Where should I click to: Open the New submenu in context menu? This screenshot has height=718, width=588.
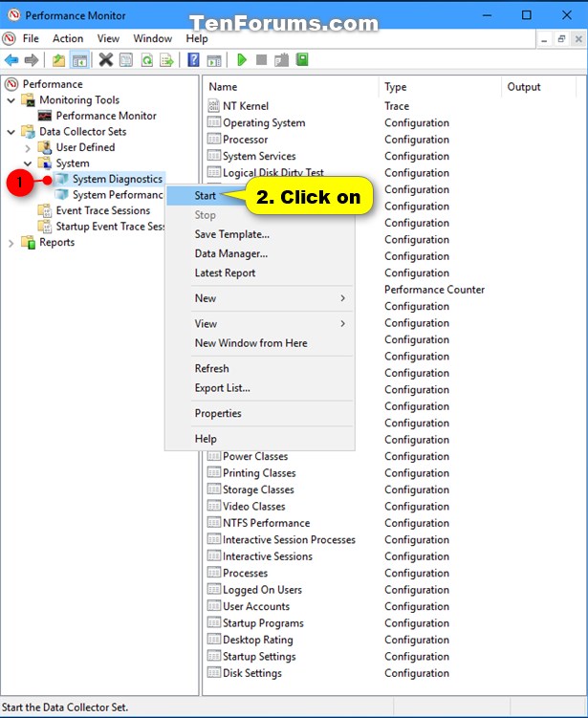(x=260, y=298)
